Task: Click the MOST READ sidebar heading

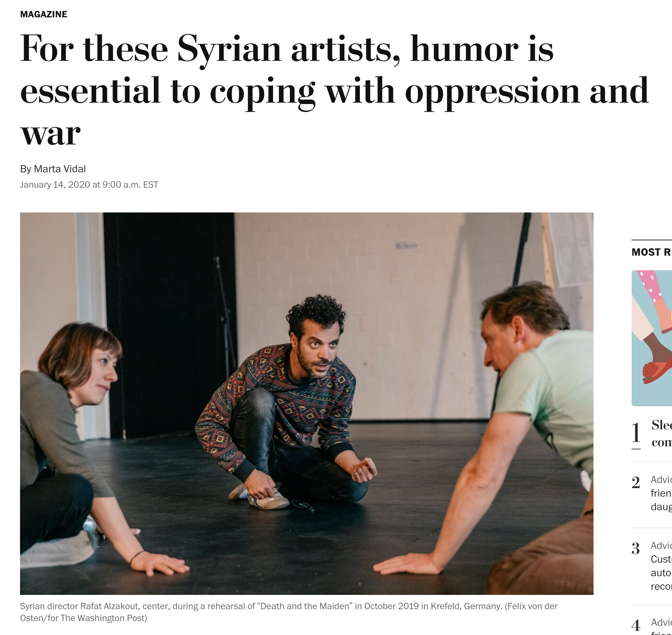Action: [x=652, y=252]
